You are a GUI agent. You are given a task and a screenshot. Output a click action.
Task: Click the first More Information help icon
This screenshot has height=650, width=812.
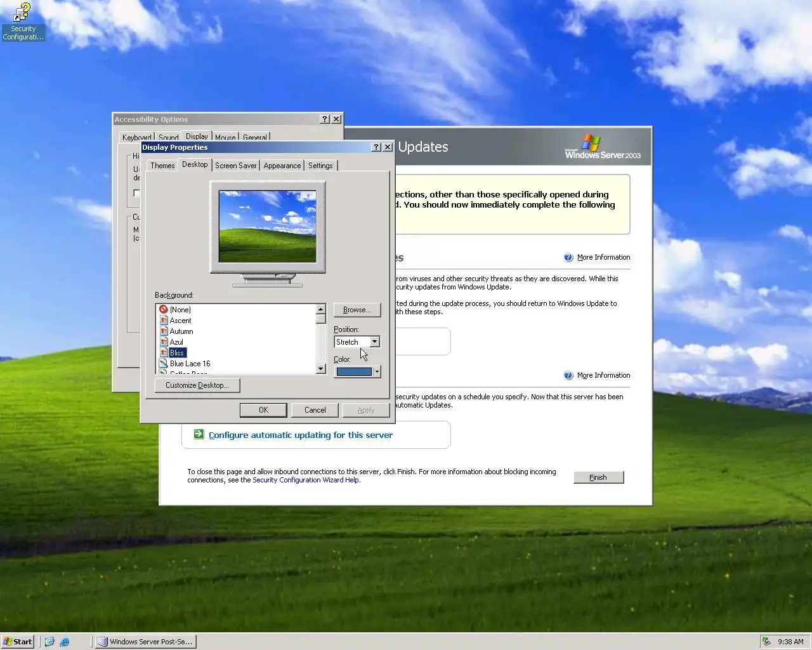click(568, 257)
